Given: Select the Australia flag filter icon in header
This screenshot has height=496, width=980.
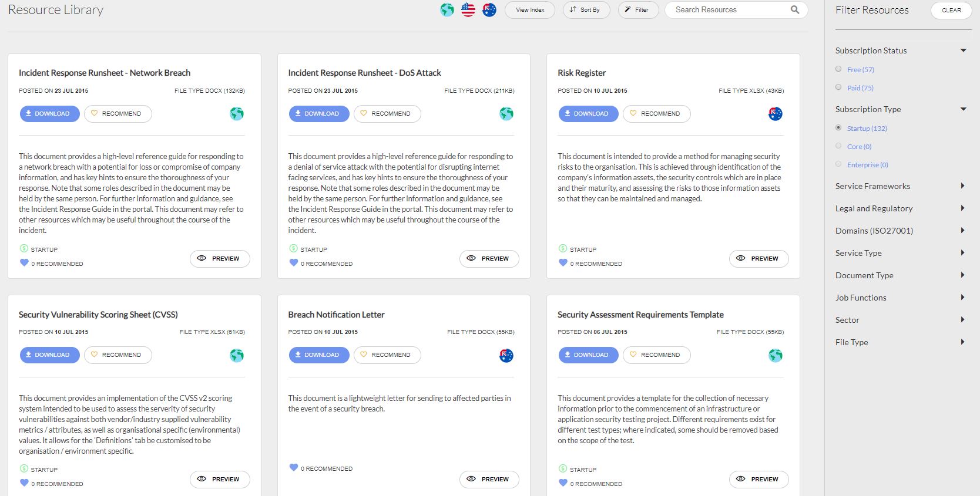Looking at the screenshot, I should pos(489,10).
